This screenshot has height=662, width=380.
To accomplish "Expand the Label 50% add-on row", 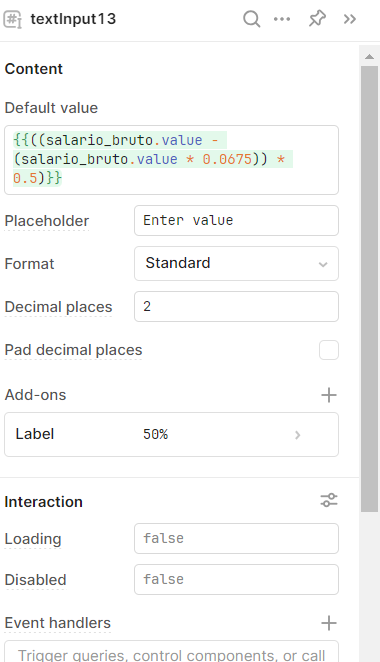I will [171, 434].
